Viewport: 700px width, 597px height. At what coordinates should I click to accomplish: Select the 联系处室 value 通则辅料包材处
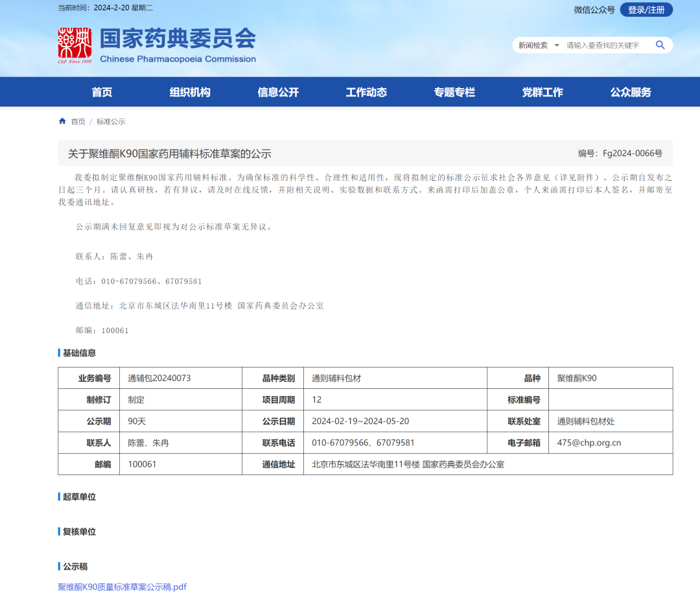coord(586,421)
